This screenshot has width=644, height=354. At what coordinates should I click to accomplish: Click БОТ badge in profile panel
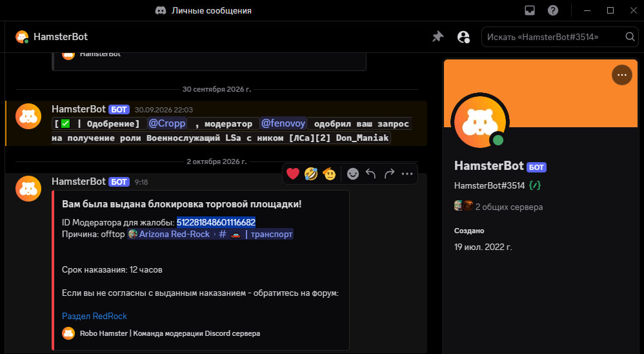(536, 167)
